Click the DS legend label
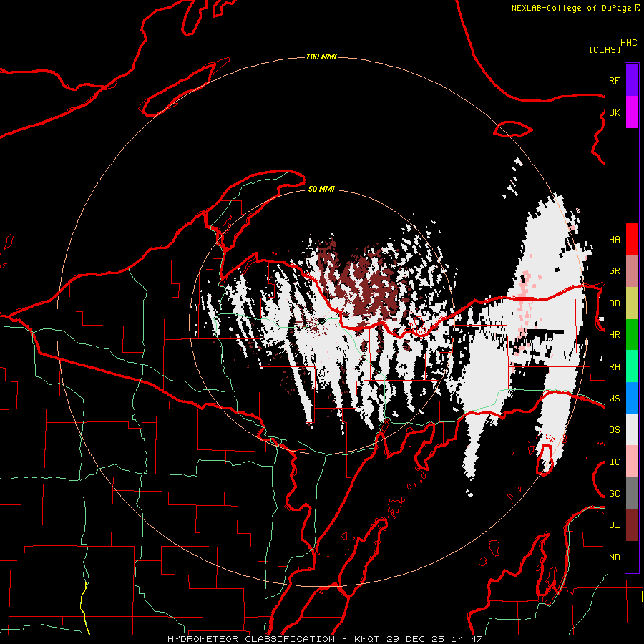Viewport: 644px width, 644px height. tap(614, 430)
